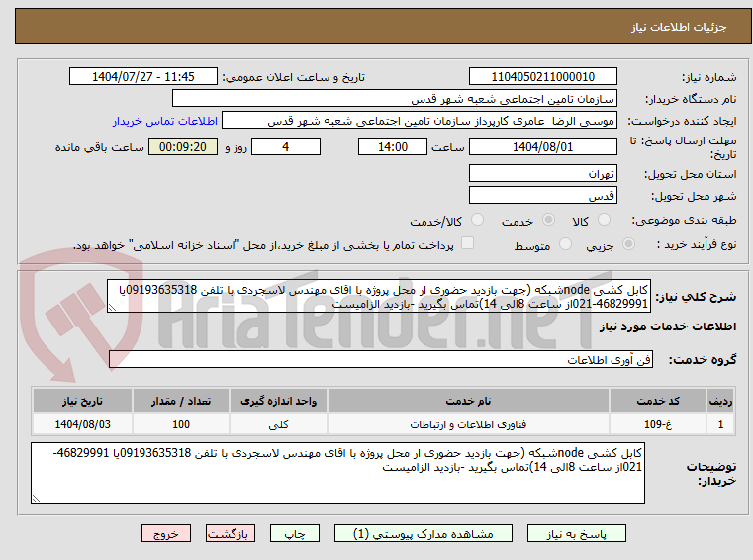Click the بازگشت back button
The width and height of the screenshot is (753, 560).
[x=230, y=533]
